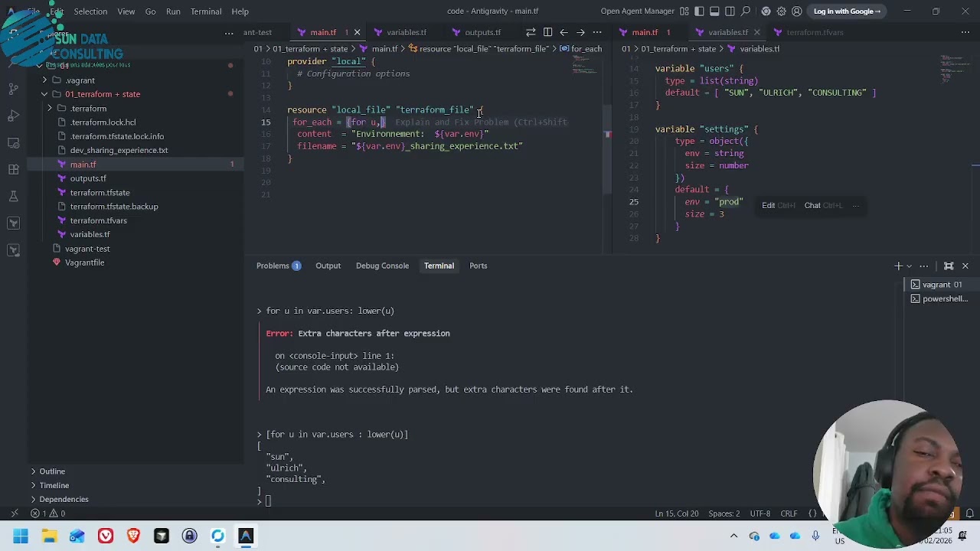Click Log in with Google button
The image size is (980, 551).
coord(847,11)
